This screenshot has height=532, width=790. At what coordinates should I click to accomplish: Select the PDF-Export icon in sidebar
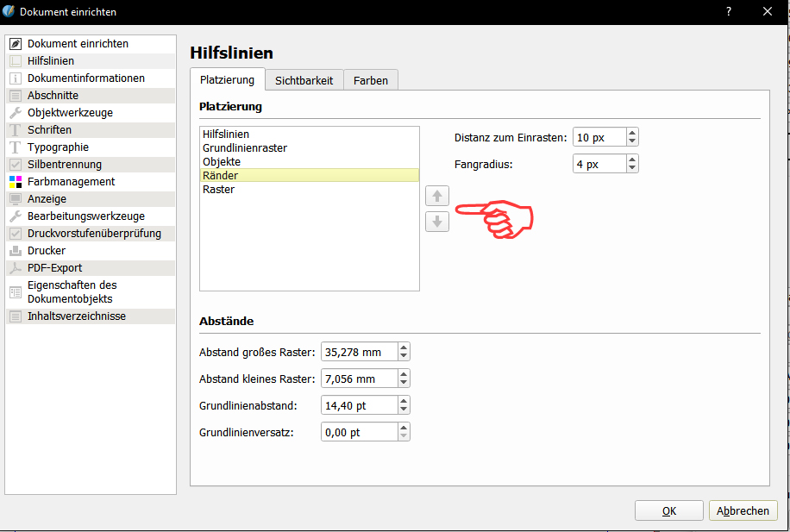[x=15, y=268]
